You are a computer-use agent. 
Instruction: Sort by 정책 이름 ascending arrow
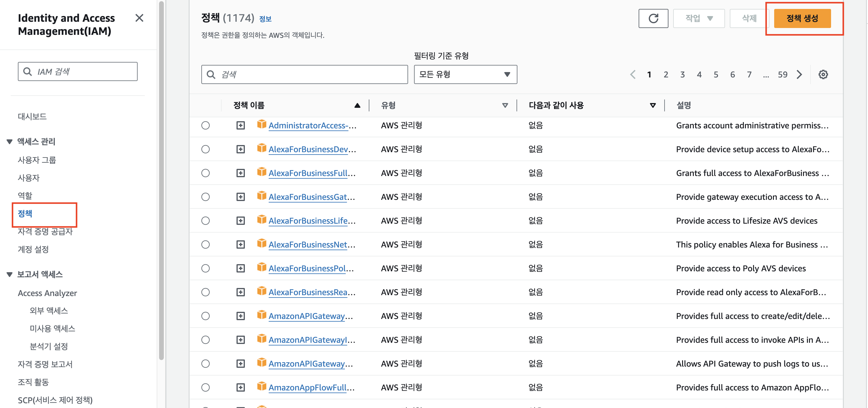click(357, 105)
